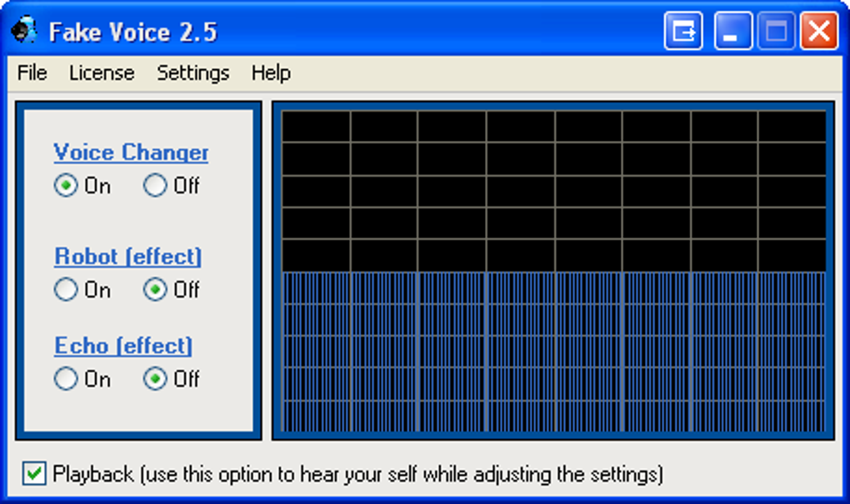Select Off for Echo effect

click(172, 378)
